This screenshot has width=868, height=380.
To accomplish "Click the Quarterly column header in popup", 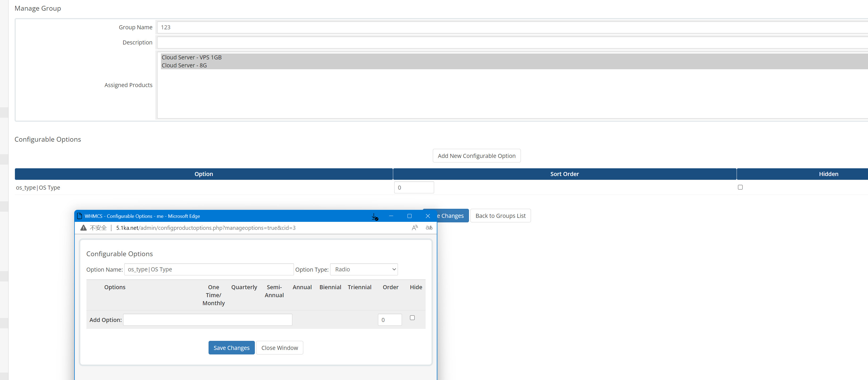I will [x=244, y=287].
